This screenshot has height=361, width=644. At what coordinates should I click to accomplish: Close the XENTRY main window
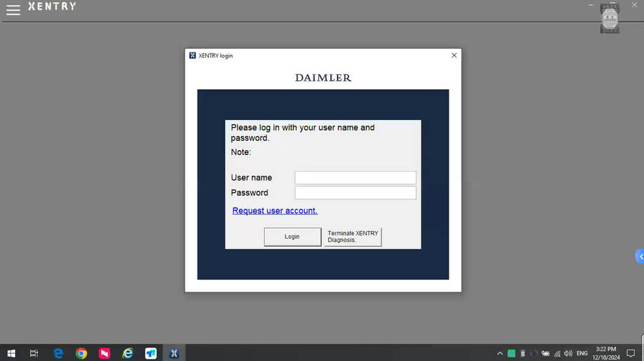tap(634, 5)
